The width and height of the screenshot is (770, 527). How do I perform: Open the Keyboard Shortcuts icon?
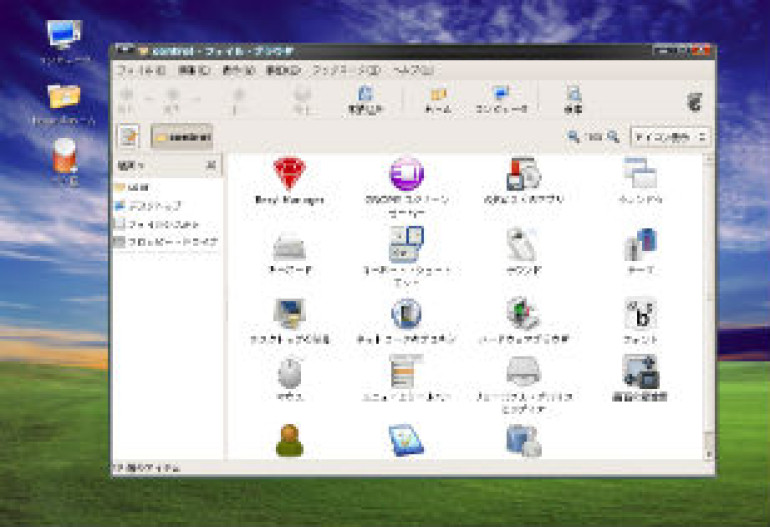tap(406, 244)
